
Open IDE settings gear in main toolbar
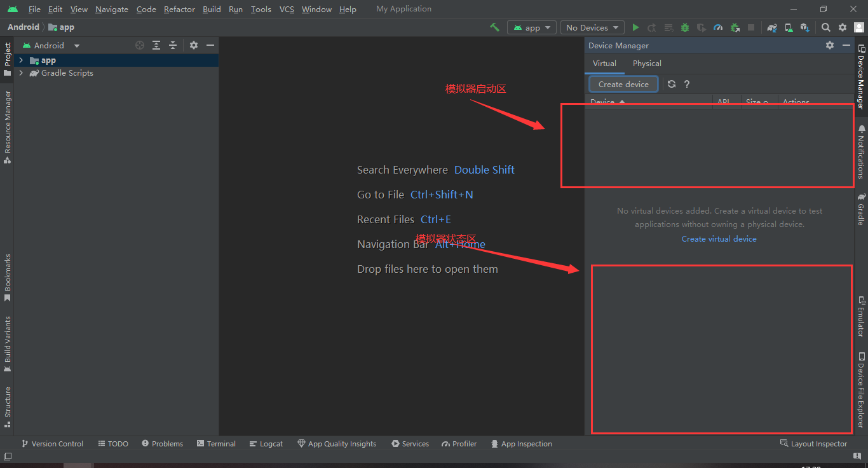point(843,27)
